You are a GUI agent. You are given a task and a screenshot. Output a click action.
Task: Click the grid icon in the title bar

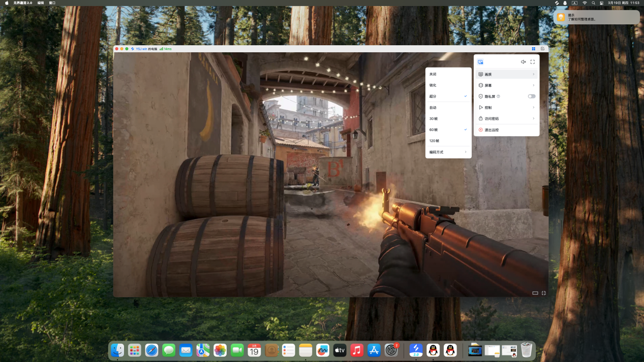(533, 49)
